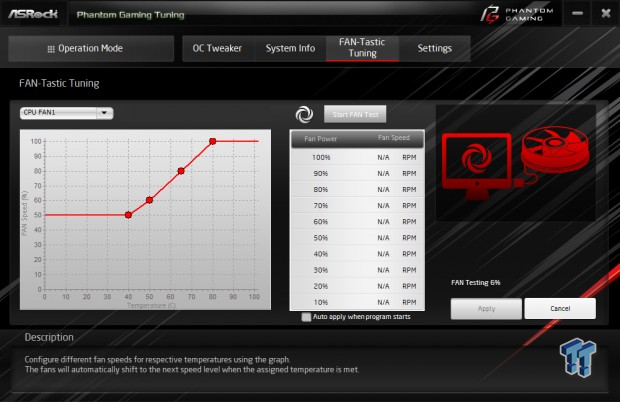Click the FAN Testing 6% status text
The image size is (620, 402).
(476, 283)
